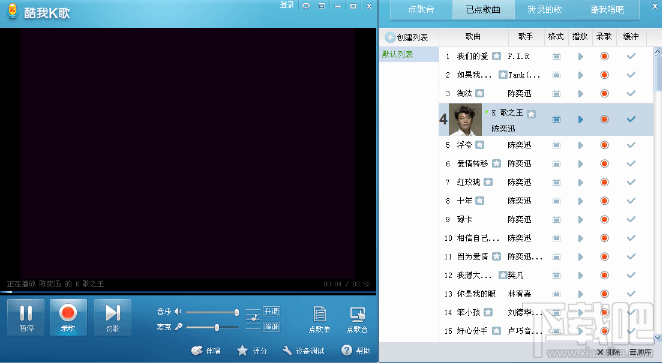The height and width of the screenshot is (363, 662).
Task: Click the song list scrollbar down arrow
Action: point(657,337)
